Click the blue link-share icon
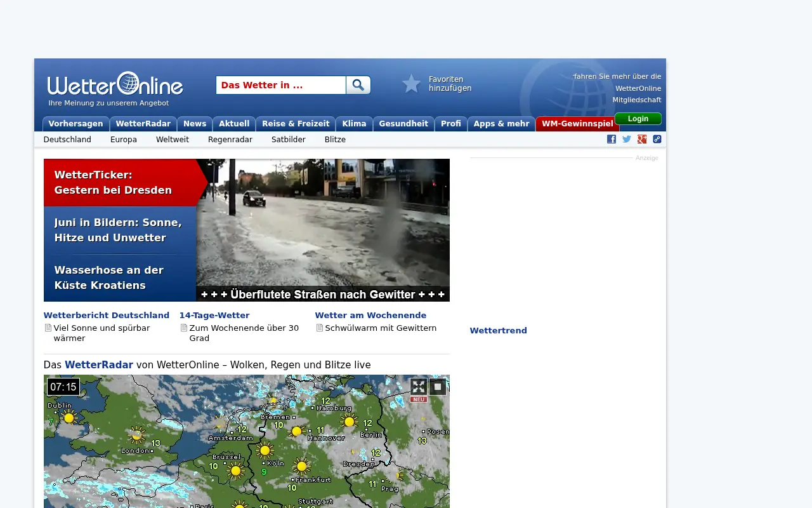 pyautogui.click(x=657, y=139)
